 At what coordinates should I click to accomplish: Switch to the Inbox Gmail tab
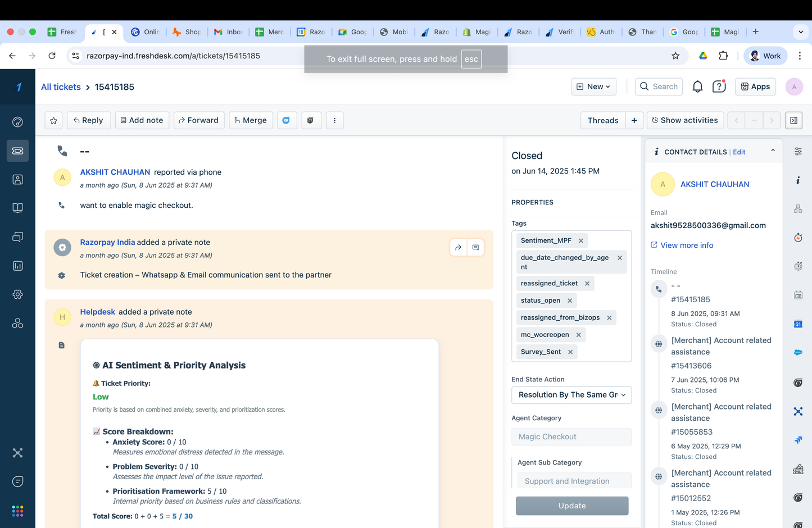point(228,32)
